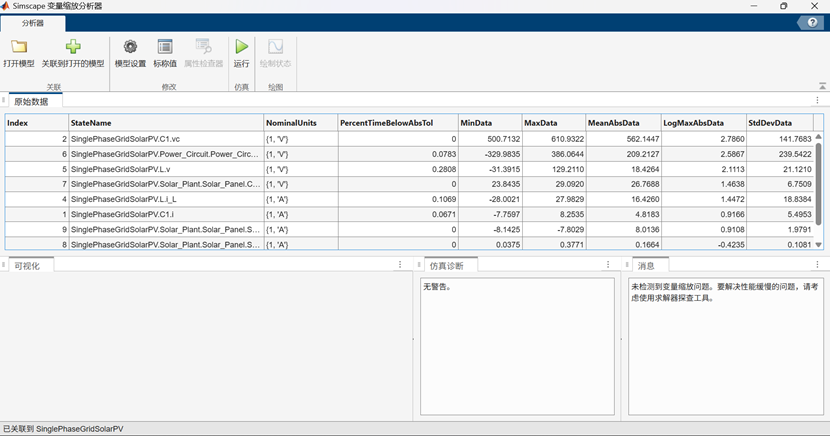This screenshot has height=436, width=830.
Task: Click PercentTimeBelowAbsTol cell 0.0671
Action: pos(398,214)
